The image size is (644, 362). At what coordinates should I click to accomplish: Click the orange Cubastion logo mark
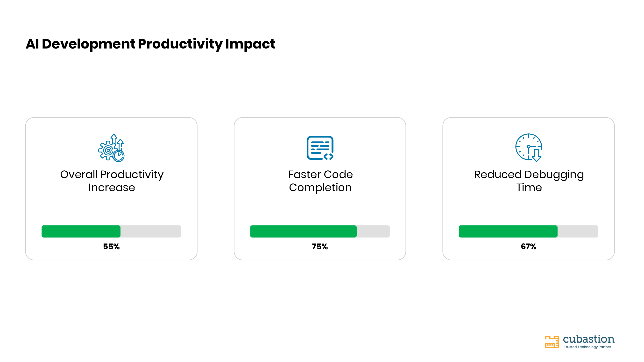pyautogui.click(x=552, y=342)
